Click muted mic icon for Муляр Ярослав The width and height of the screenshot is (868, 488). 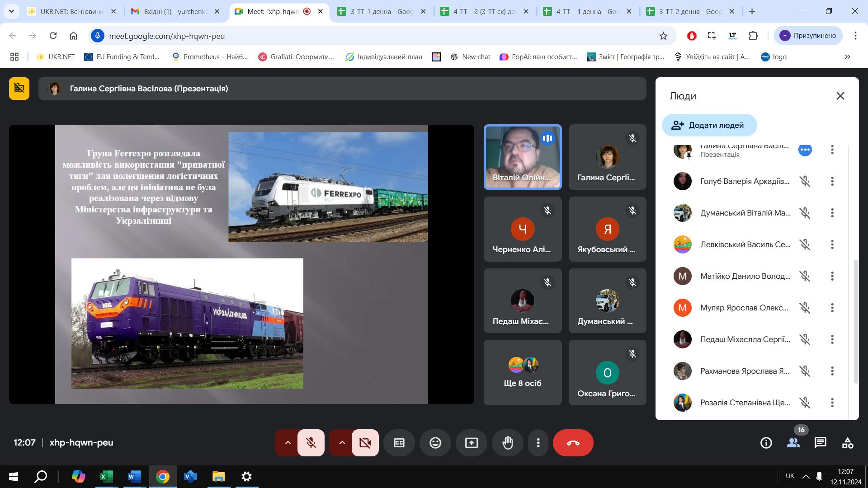click(x=805, y=308)
